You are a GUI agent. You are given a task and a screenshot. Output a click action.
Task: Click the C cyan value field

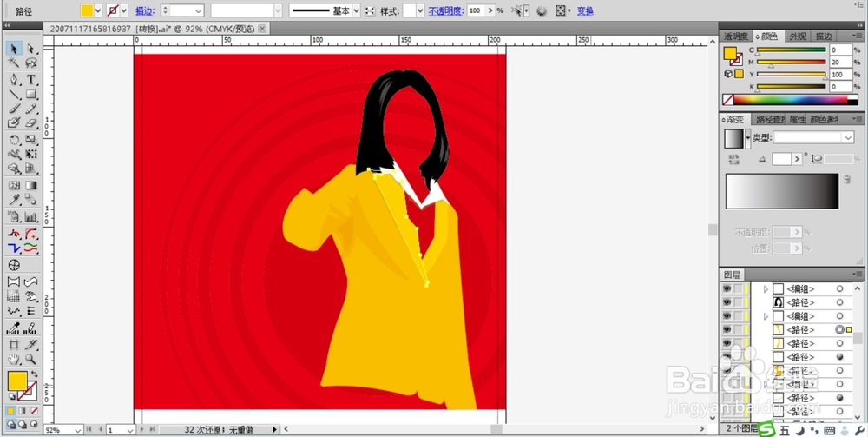[x=840, y=50]
